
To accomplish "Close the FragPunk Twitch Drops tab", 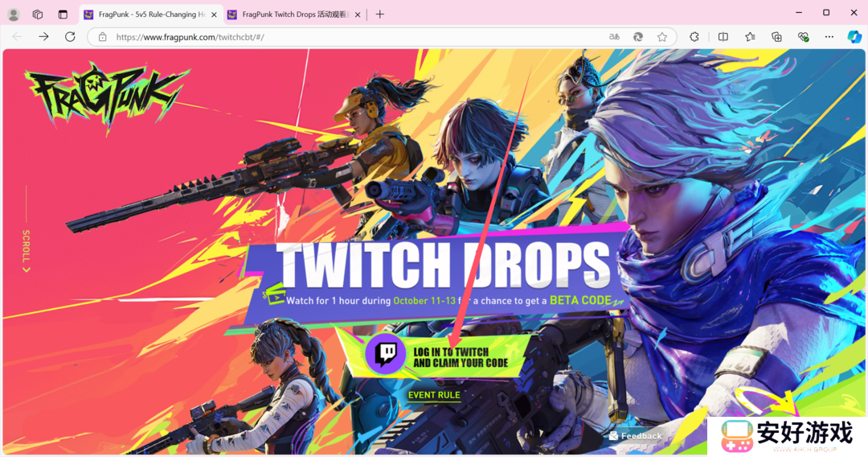I will 358,14.
